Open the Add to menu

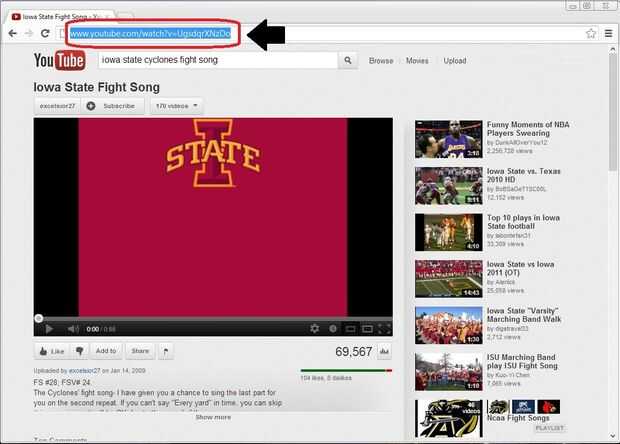[106, 351]
